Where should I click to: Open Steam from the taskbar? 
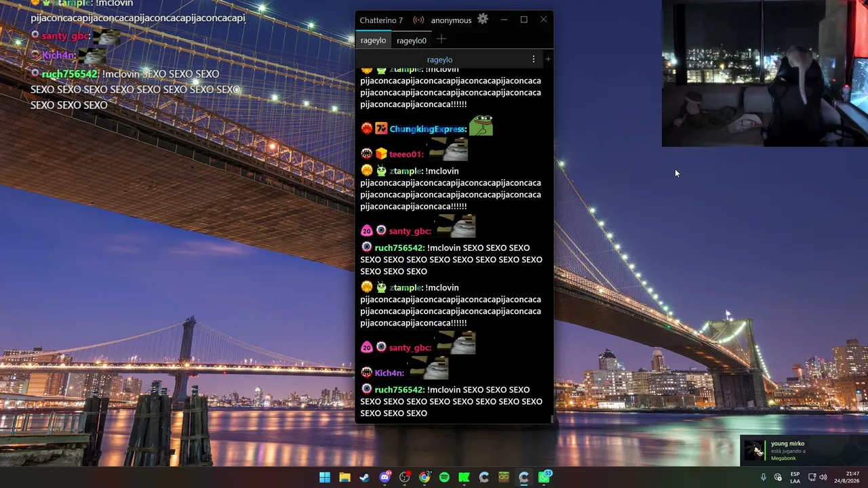(365, 477)
